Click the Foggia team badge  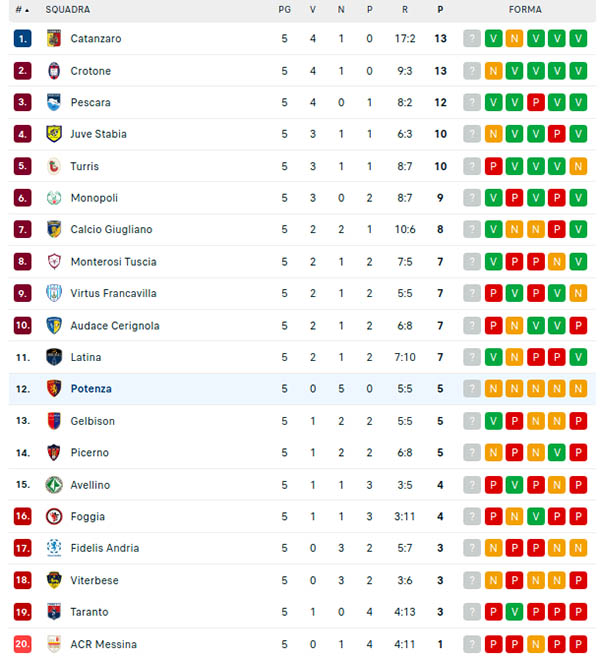pos(54,516)
